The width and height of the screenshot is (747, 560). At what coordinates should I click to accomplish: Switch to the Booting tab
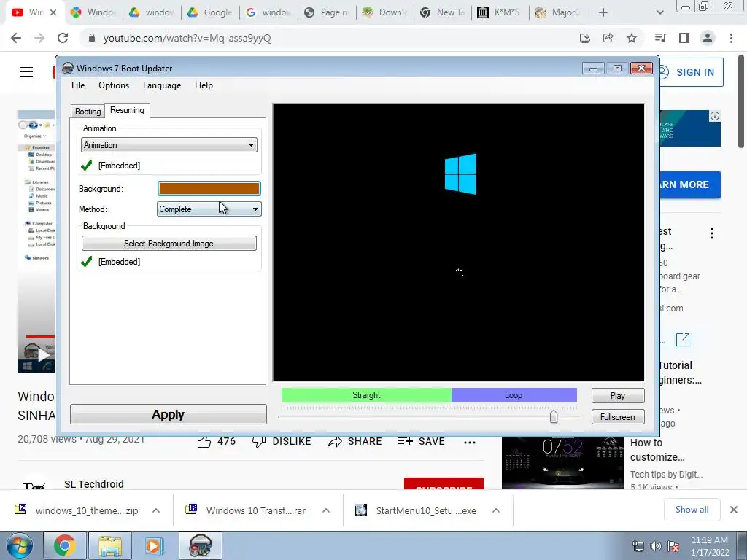click(88, 112)
